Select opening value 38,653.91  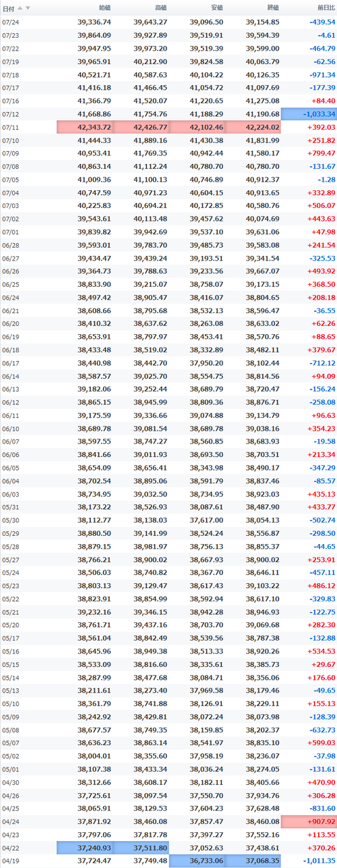click(94, 336)
